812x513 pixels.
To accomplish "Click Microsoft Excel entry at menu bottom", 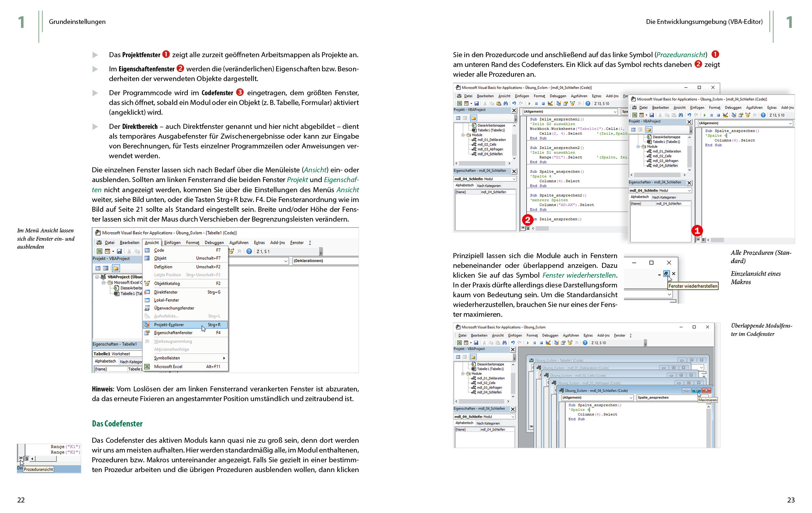I will coord(168,367).
